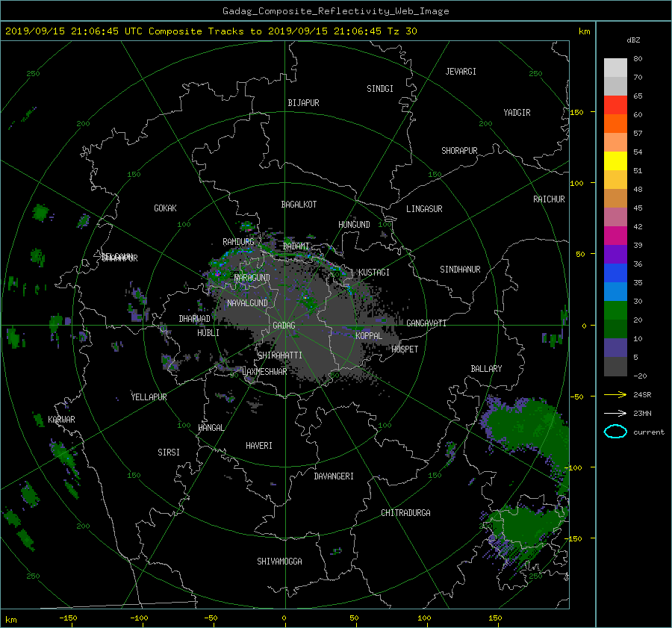Click the LAXMESHWAR city label
Viewport: 672px width, 628px height.
coord(264,372)
